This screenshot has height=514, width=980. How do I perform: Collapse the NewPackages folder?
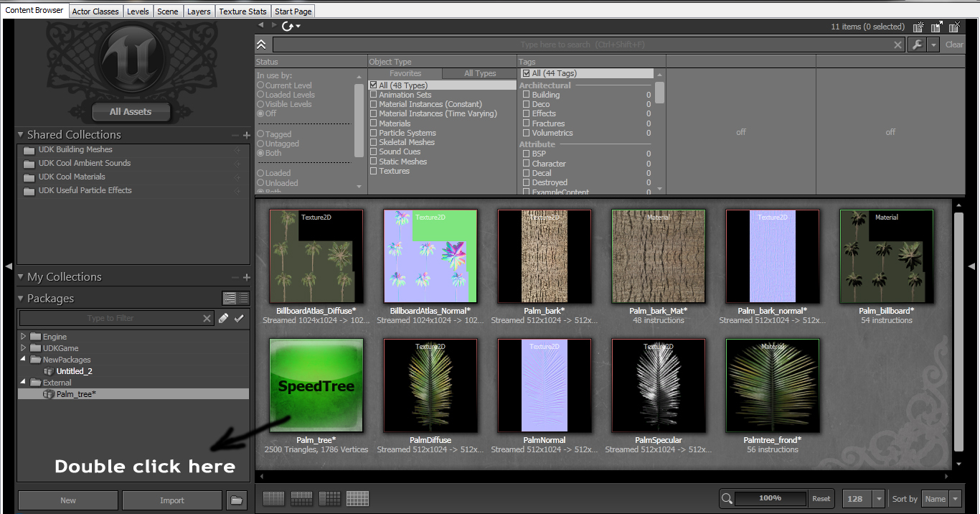[23, 359]
